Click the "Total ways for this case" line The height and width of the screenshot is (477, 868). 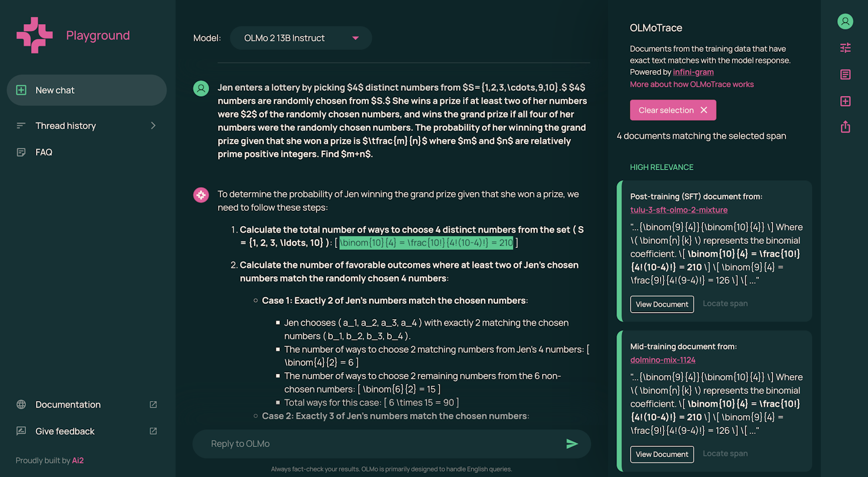371,403
